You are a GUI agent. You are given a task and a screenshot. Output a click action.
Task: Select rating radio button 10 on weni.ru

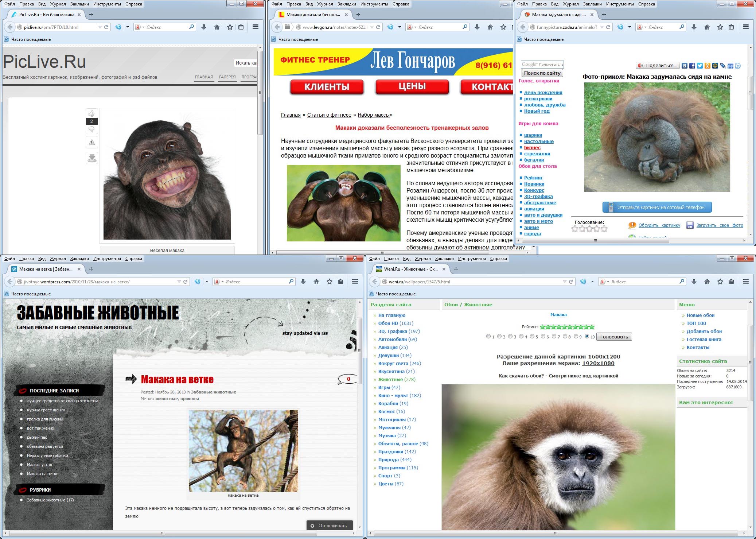coord(587,336)
